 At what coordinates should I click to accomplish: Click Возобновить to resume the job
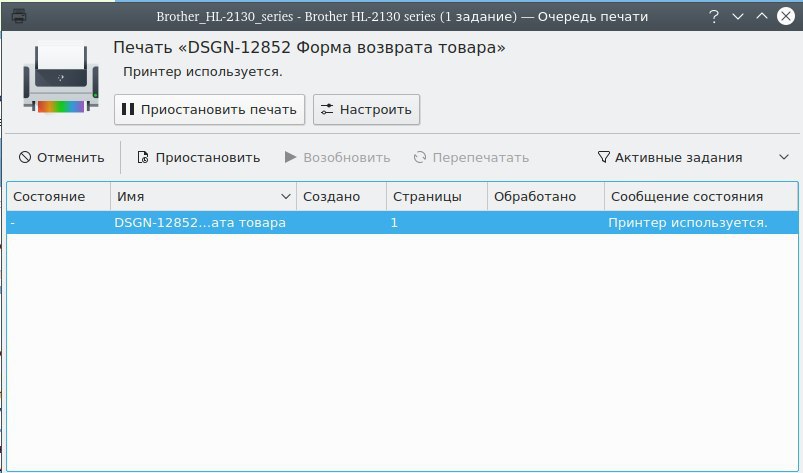click(x=338, y=158)
